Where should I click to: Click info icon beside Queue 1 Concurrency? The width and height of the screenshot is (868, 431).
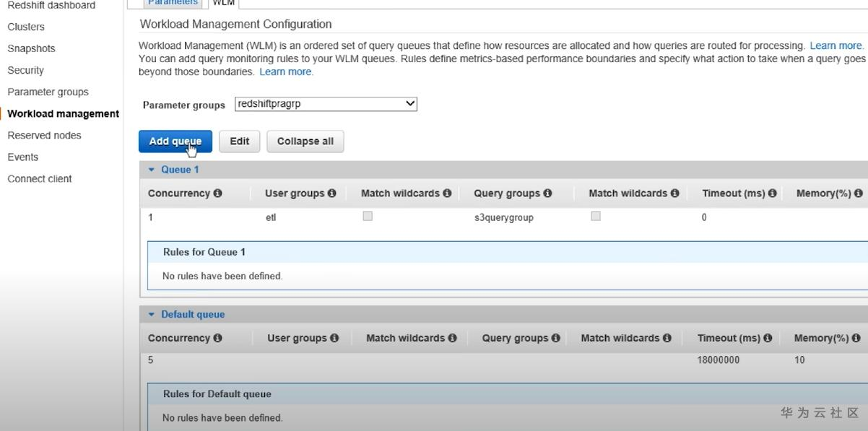point(217,193)
